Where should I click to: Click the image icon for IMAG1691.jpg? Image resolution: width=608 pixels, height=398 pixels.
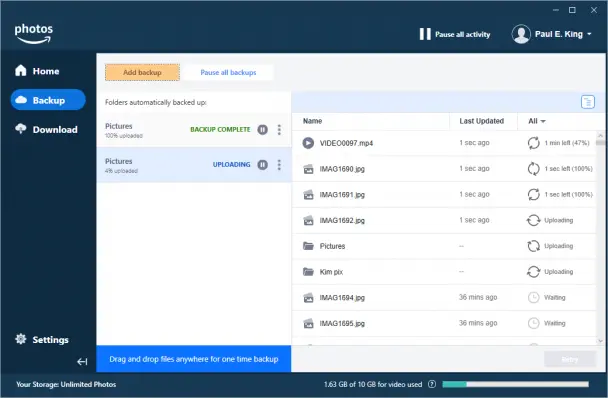click(x=308, y=195)
